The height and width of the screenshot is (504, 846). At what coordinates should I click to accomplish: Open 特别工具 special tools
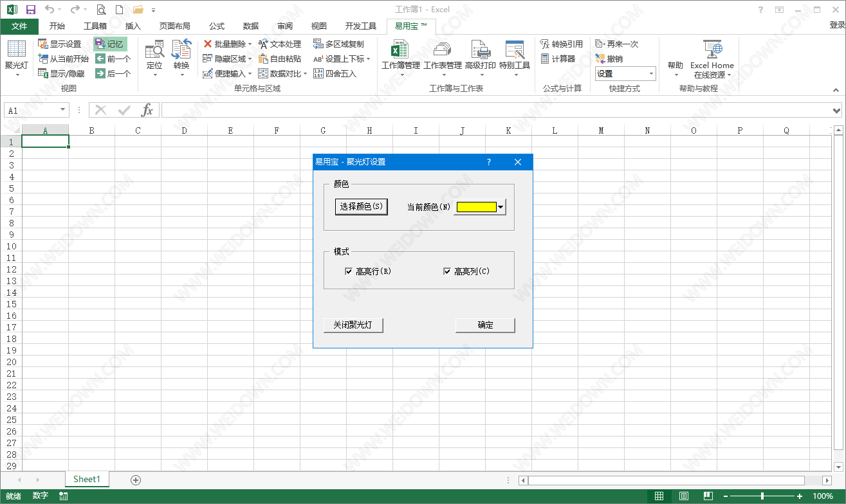tap(515, 58)
